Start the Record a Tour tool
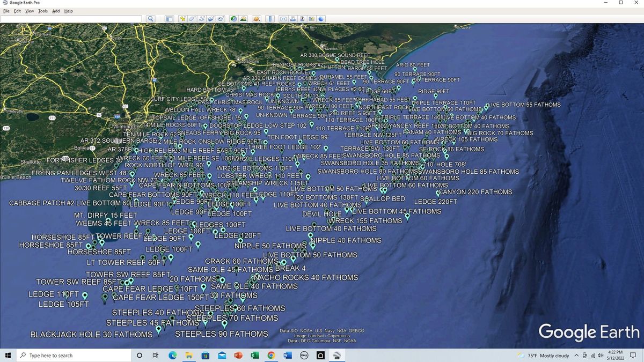The height and width of the screenshot is (362, 644). (x=221, y=19)
